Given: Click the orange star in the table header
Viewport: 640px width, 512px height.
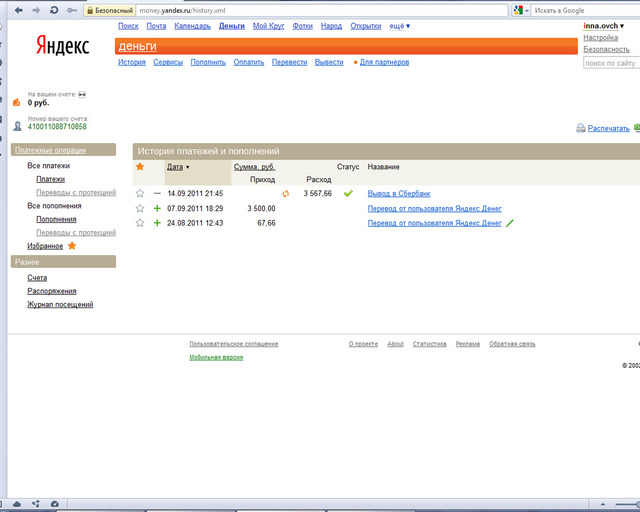Looking at the screenshot, I should [140, 166].
